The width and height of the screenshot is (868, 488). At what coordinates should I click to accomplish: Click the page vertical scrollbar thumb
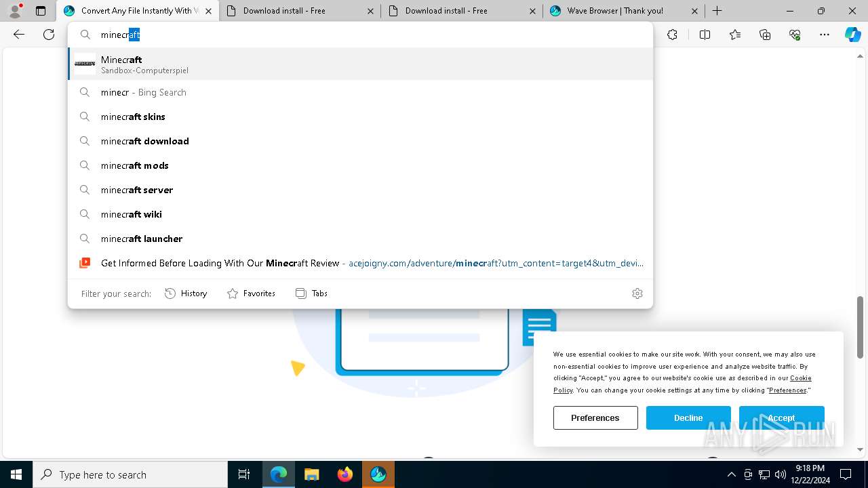pos(861,327)
